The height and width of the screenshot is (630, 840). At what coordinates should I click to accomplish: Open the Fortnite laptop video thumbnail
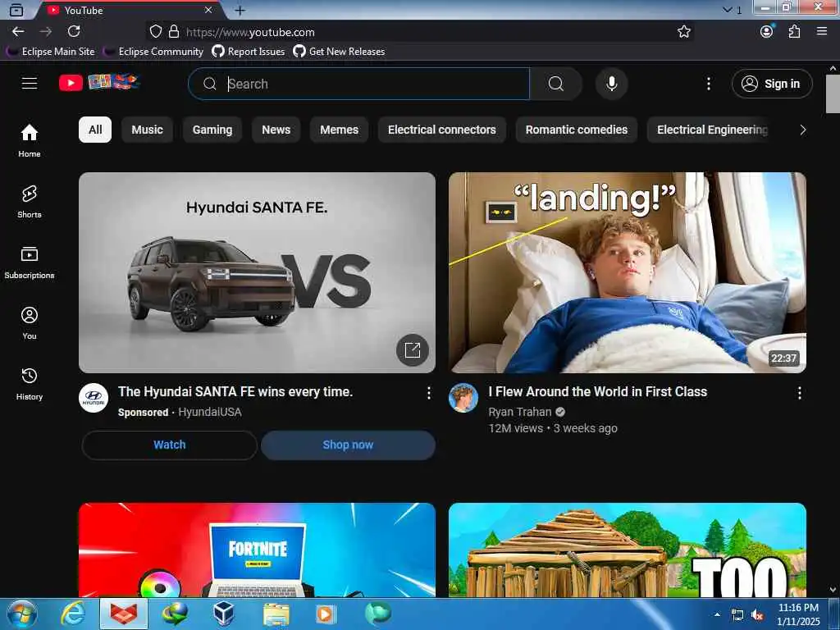click(x=257, y=550)
